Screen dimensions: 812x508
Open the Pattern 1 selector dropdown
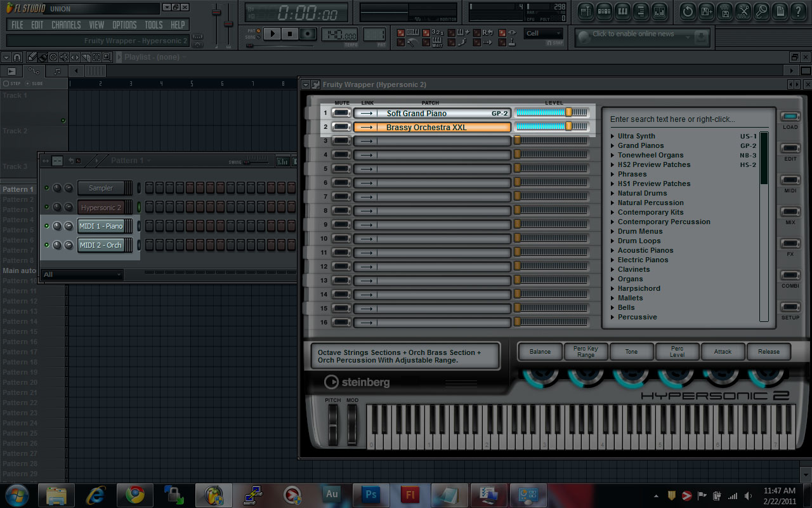(131, 161)
